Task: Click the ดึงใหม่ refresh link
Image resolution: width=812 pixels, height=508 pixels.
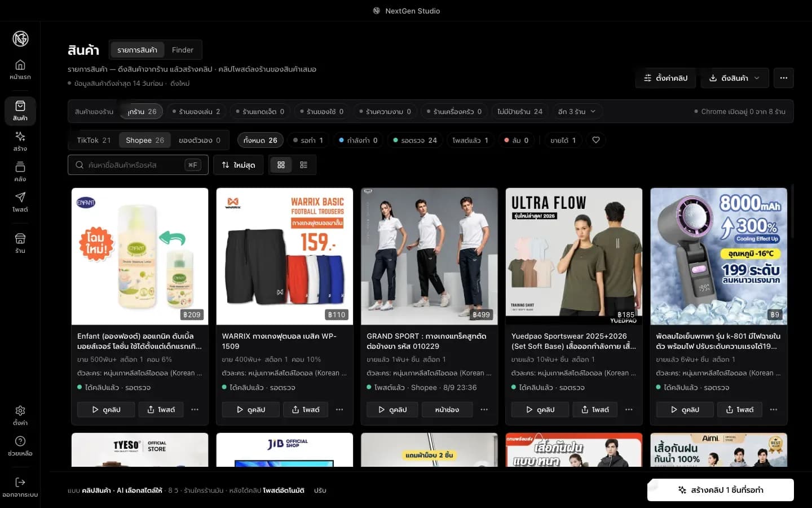Action: coord(180,84)
